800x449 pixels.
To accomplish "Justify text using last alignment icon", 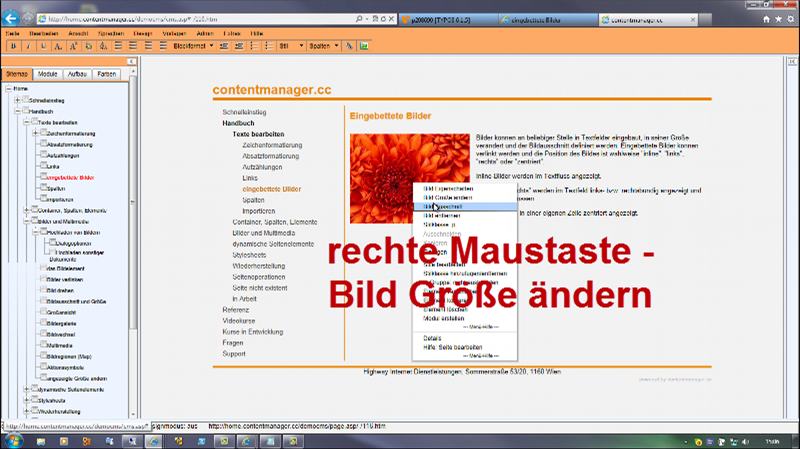I will (163, 46).
